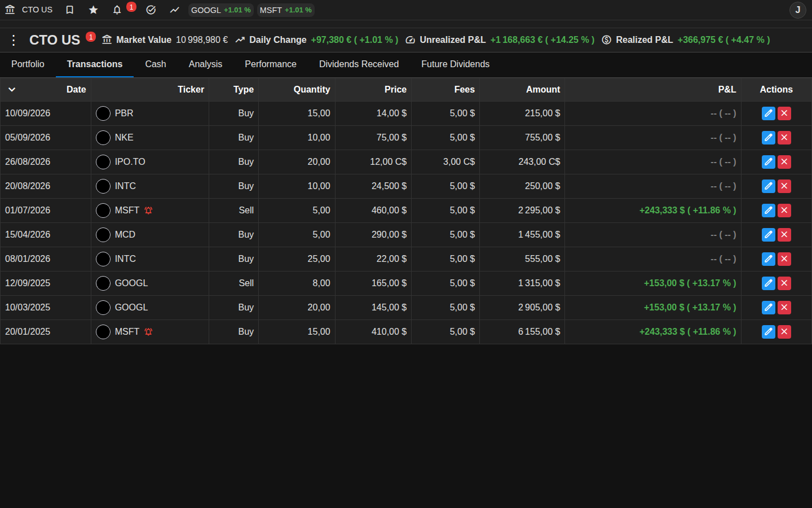
Task: Click the PBR ticker name
Action: point(124,113)
